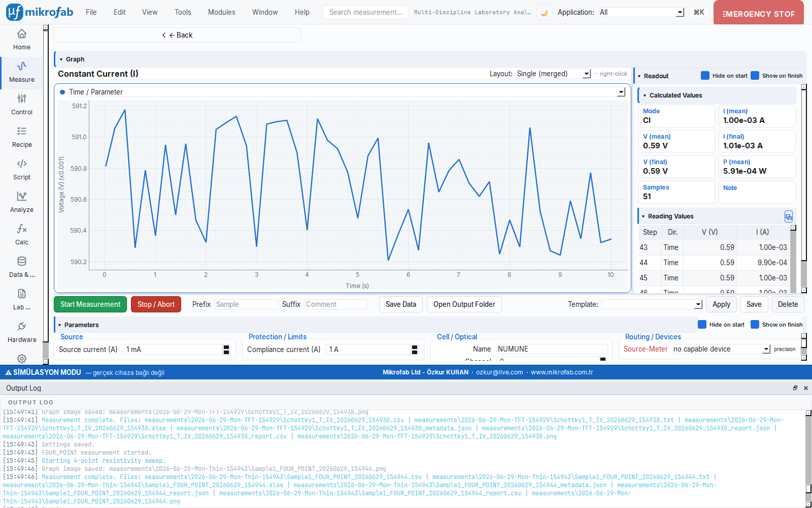Screen dimensions: 812x508
Task: Open the Modules menu
Action: click(x=222, y=12)
